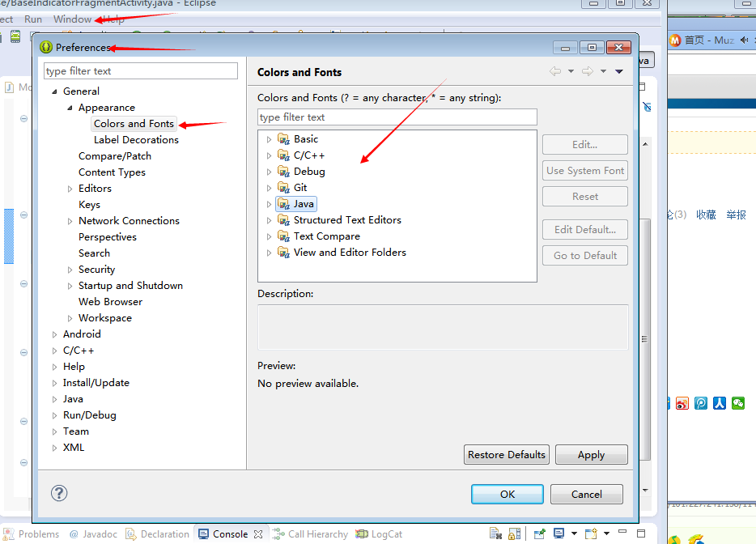Image resolution: width=756 pixels, height=544 pixels.
Task: Expand the XML preferences node
Action: tap(54, 448)
